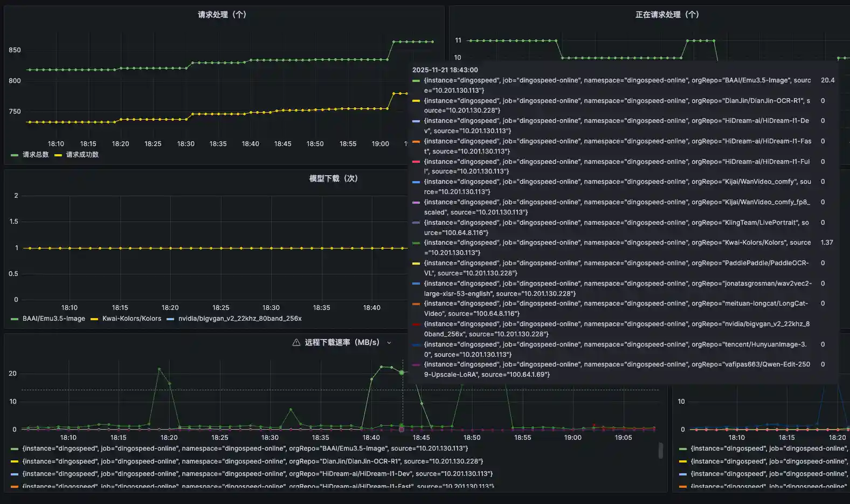Open the 请求处理 panel title menu

(x=222, y=15)
